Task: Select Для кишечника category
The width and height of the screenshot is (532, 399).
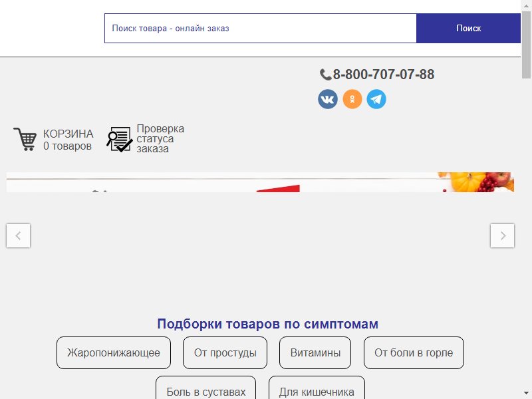Action: click(317, 388)
